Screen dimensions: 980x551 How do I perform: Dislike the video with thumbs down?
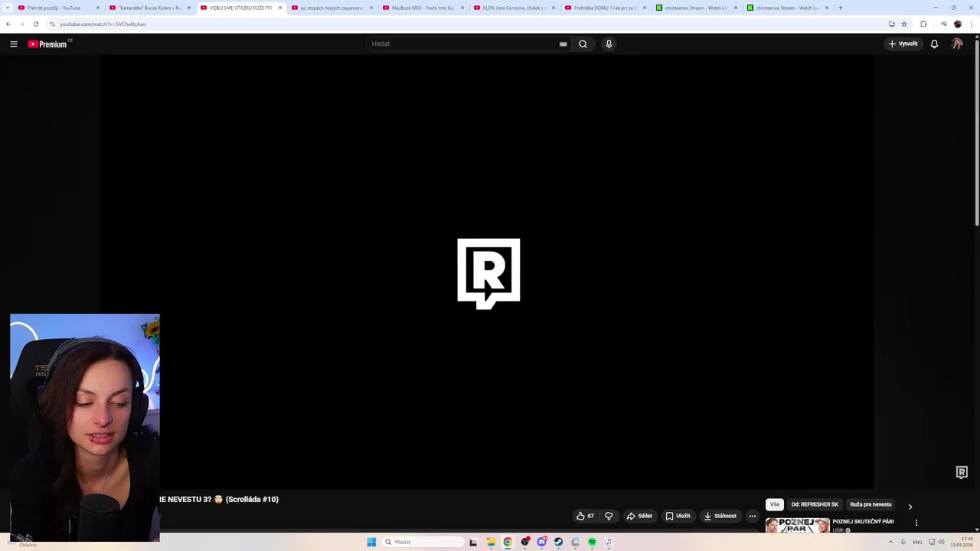[x=609, y=516]
